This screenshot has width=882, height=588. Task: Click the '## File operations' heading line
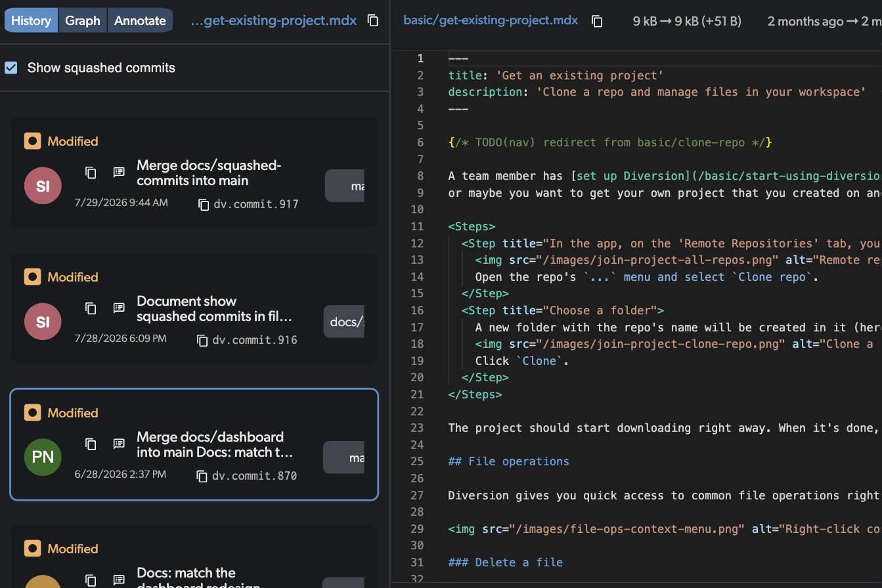coord(508,461)
